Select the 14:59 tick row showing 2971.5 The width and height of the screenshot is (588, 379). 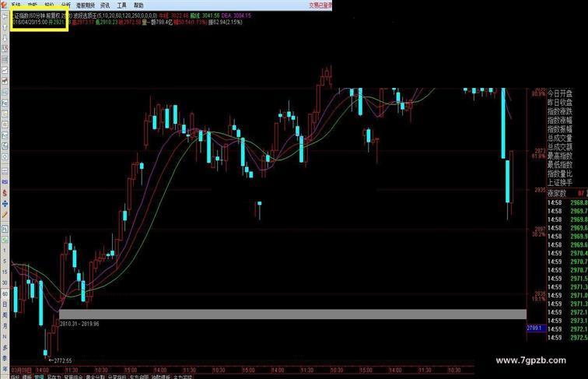(x=567, y=279)
